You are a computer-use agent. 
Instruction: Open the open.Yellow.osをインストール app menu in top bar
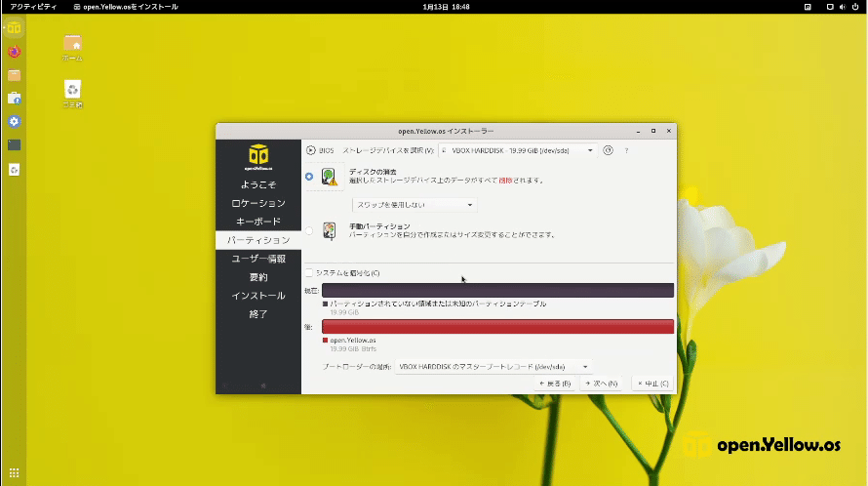click(126, 7)
